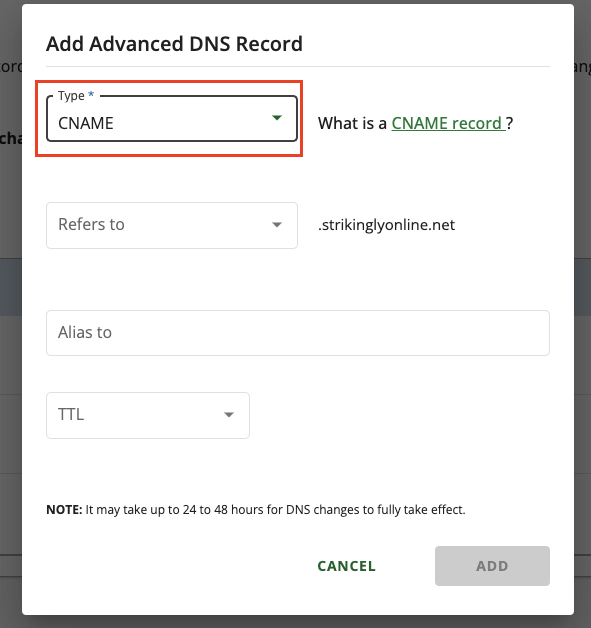Click the "What is a" help text
Screen dimensions: 591x628
(352, 123)
